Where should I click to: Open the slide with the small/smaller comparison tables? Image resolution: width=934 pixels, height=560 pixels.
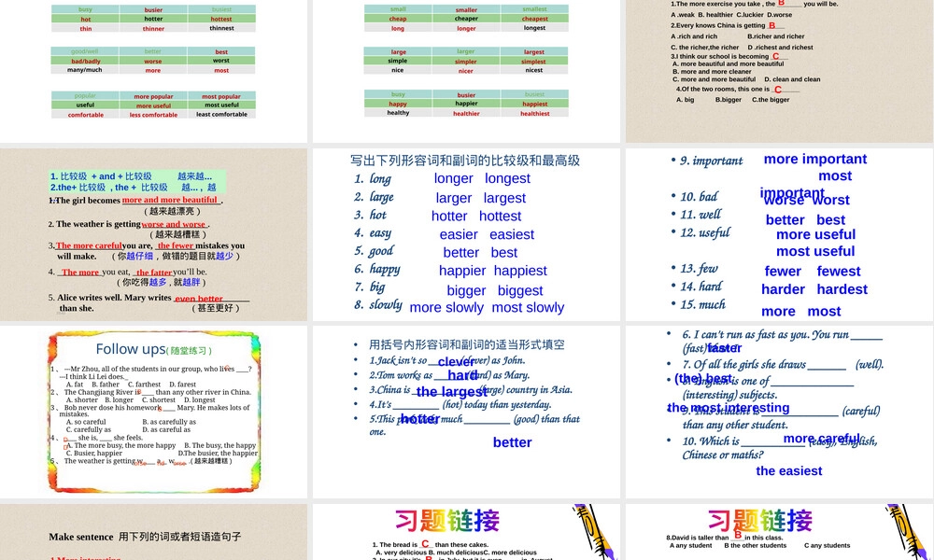[466, 71]
